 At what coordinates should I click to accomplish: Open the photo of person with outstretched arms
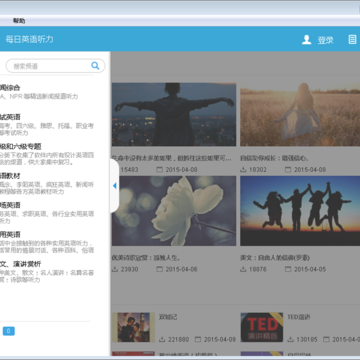[x=174, y=114]
